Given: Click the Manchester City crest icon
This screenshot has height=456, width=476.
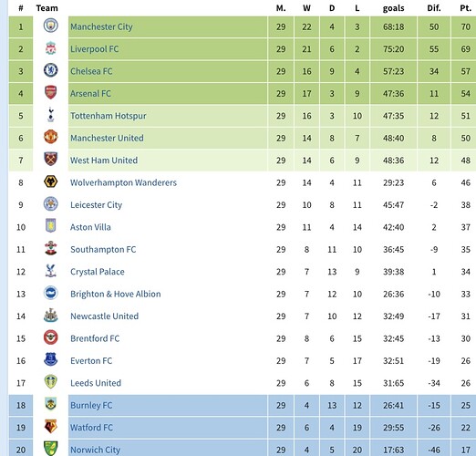Looking at the screenshot, I should coord(51,26).
